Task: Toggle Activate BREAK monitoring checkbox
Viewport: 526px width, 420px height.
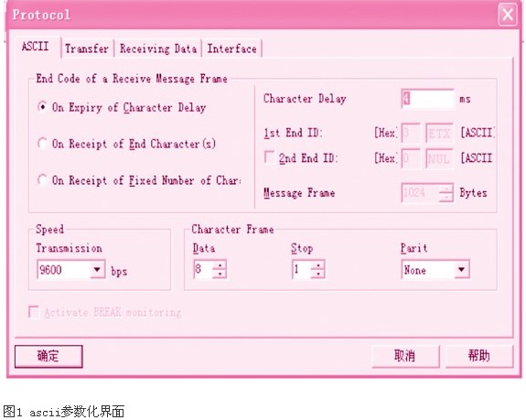Action: [x=34, y=312]
